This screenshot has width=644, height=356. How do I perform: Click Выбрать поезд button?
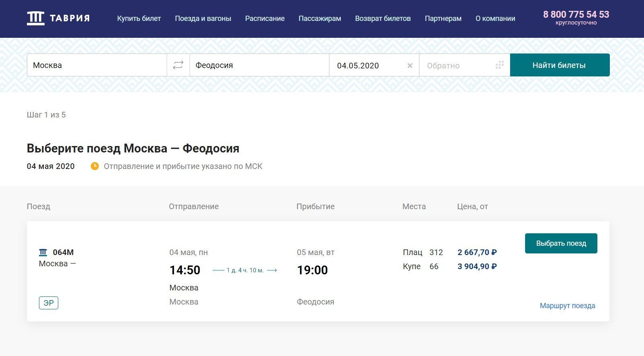tap(561, 243)
